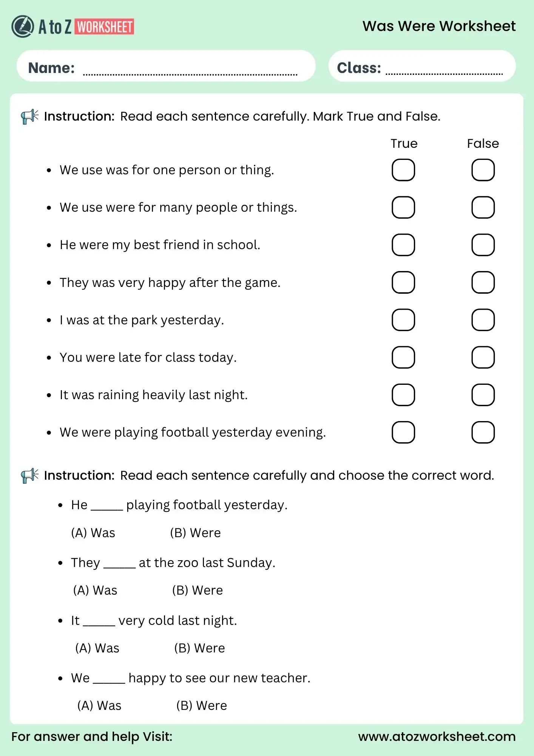Check True for 'You were late for class'

click(403, 357)
